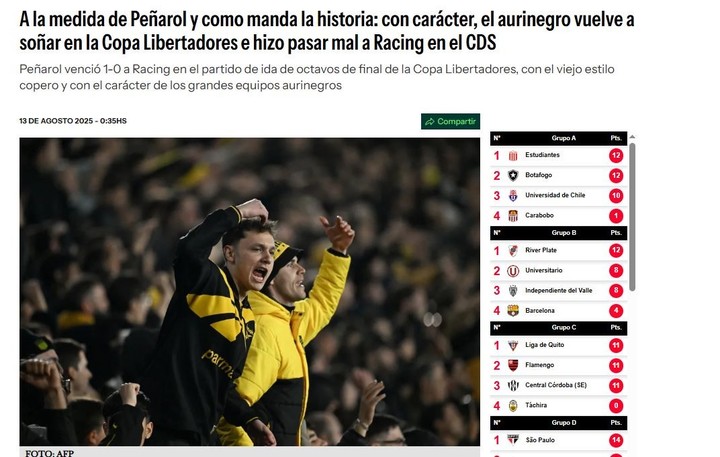Click the Barcelona crest icon
The height and width of the screenshot is (457, 720).
513,311
